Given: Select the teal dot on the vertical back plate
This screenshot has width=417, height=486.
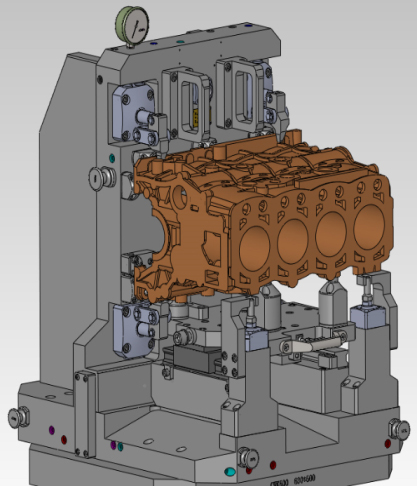Looking at the screenshot, I should [112, 158].
